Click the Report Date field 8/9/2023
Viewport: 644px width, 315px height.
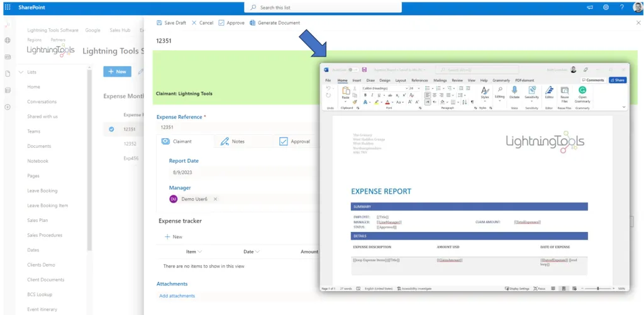[244, 172]
